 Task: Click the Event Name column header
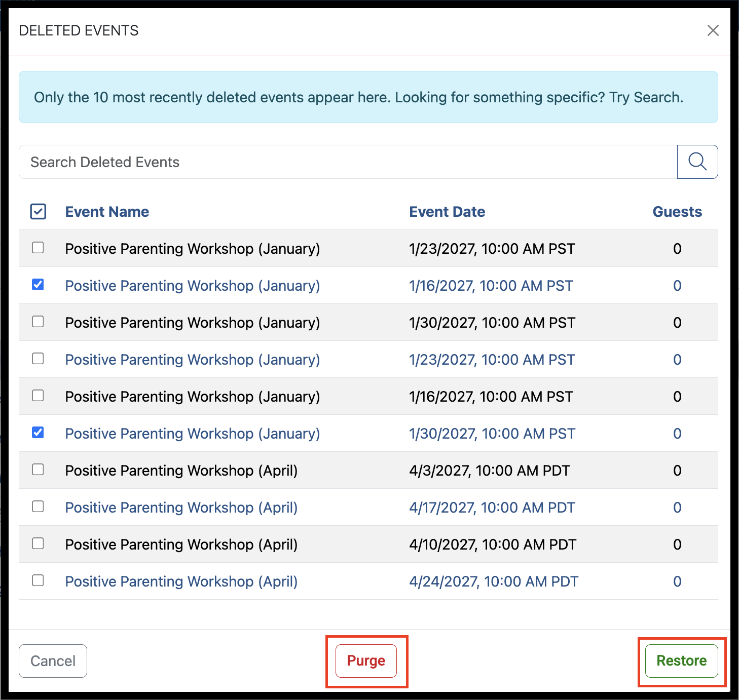tap(107, 212)
